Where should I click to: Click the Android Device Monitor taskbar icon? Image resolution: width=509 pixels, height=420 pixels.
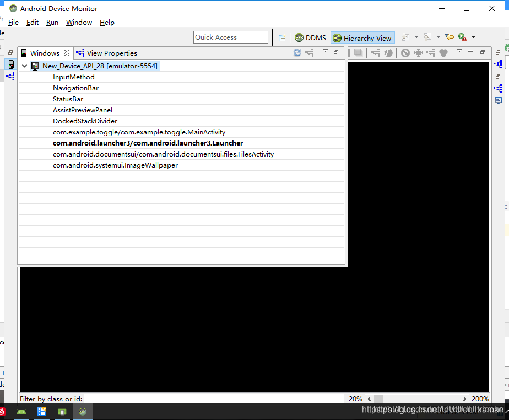83,412
